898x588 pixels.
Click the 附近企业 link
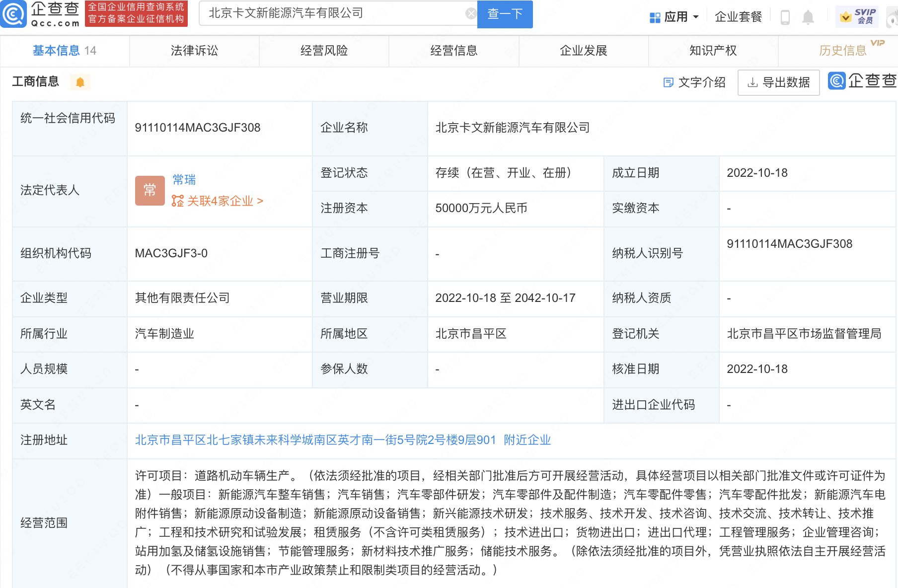pyautogui.click(x=527, y=440)
